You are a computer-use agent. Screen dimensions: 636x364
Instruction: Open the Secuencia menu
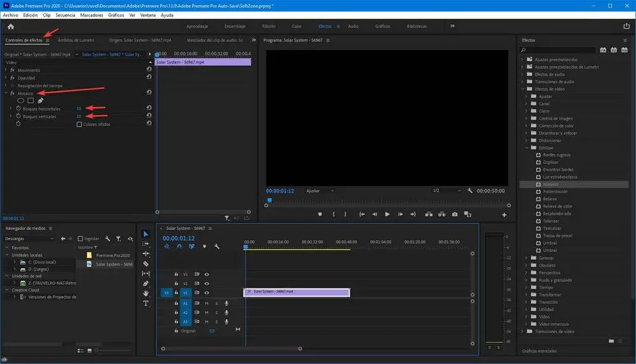coord(65,15)
